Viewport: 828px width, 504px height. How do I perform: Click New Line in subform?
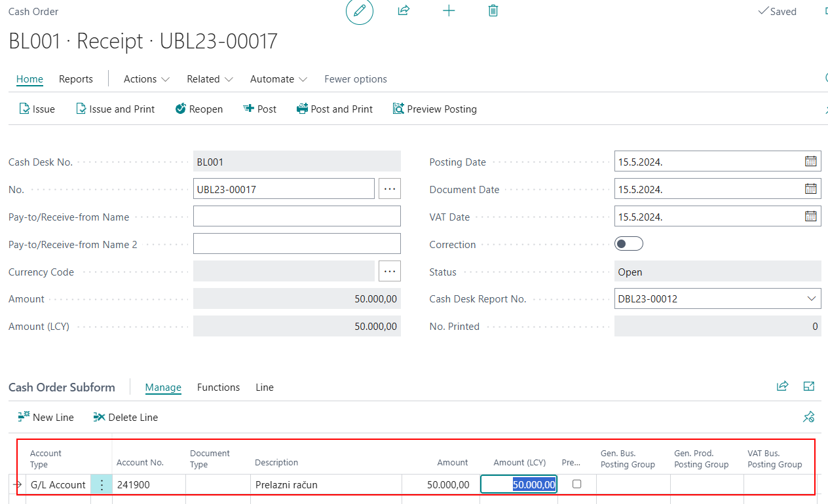tap(46, 417)
